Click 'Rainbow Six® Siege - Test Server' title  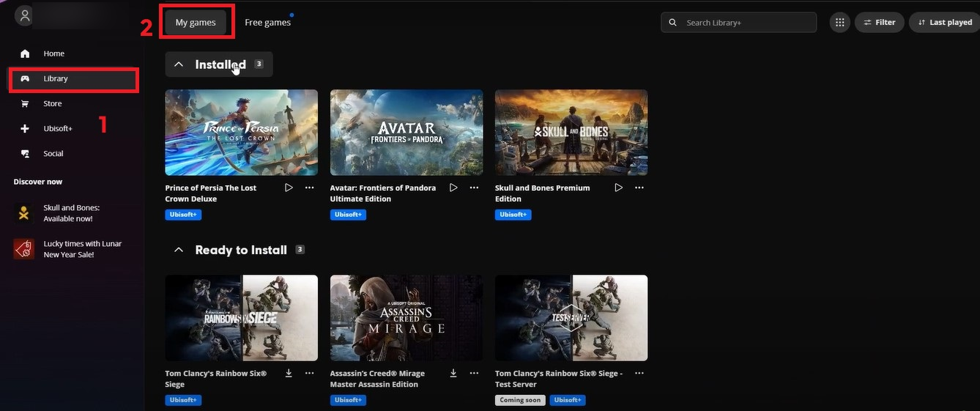coord(559,379)
